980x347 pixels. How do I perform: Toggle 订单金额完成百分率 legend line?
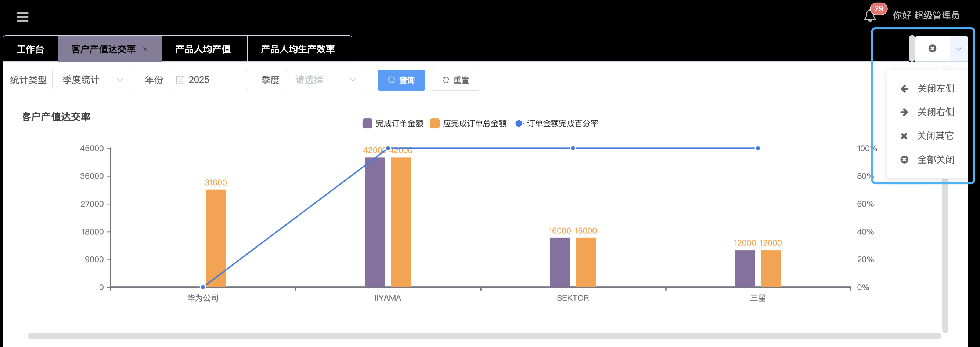(x=556, y=124)
